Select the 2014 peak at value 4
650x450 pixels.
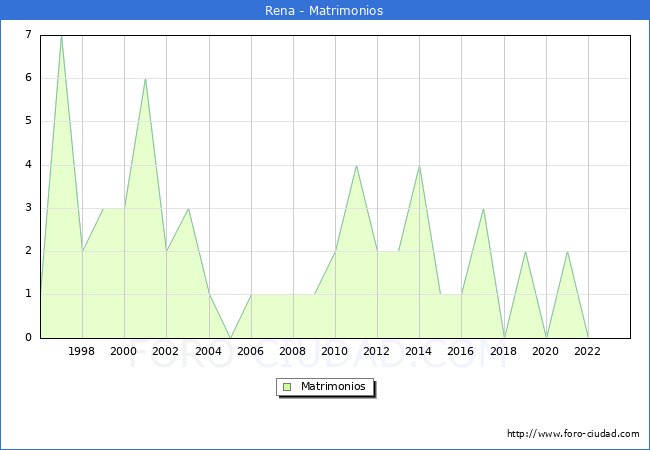(x=419, y=165)
